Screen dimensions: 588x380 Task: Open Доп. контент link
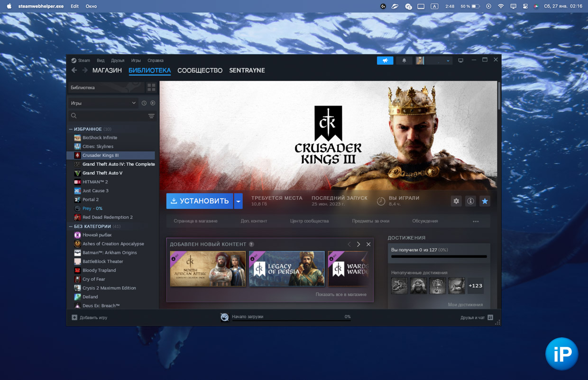point(254,221)
